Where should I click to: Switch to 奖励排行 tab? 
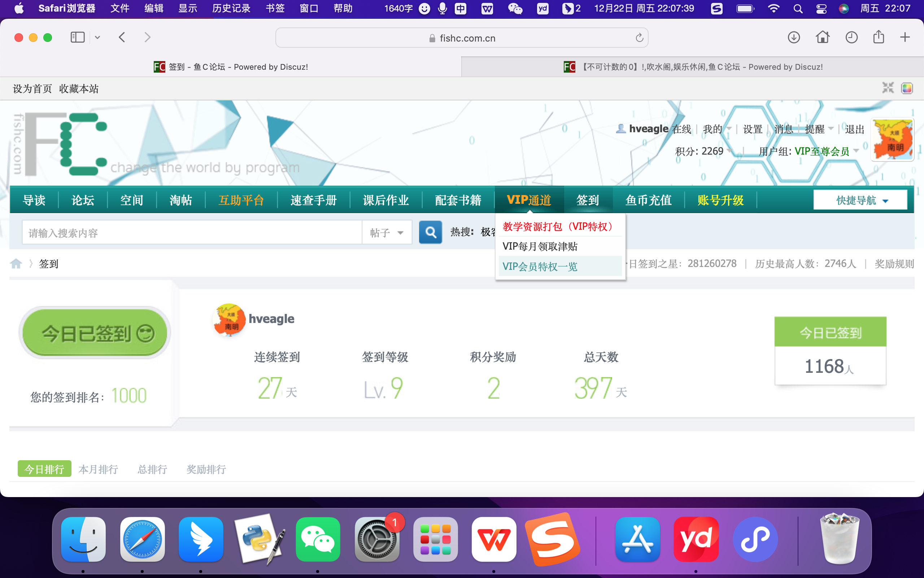pyautogui.click(x=206, y=469)
